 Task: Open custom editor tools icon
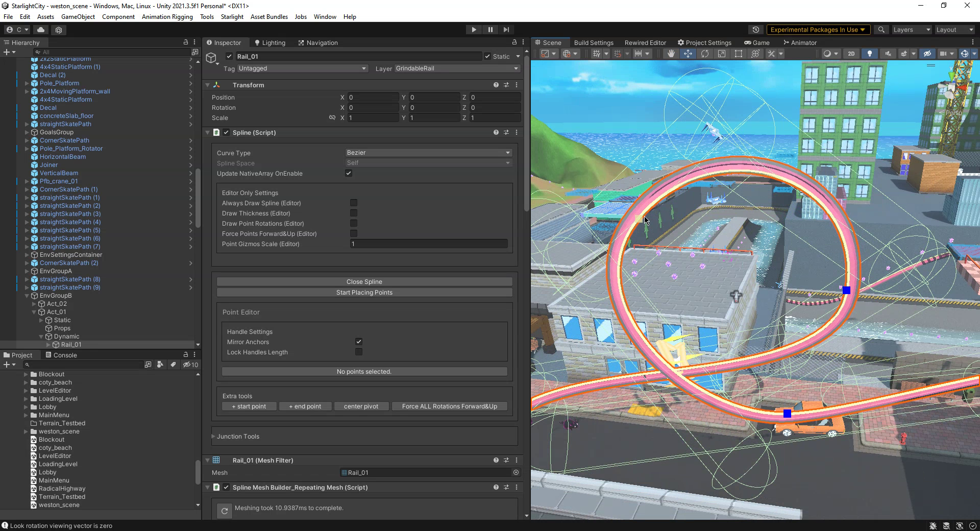771,54
